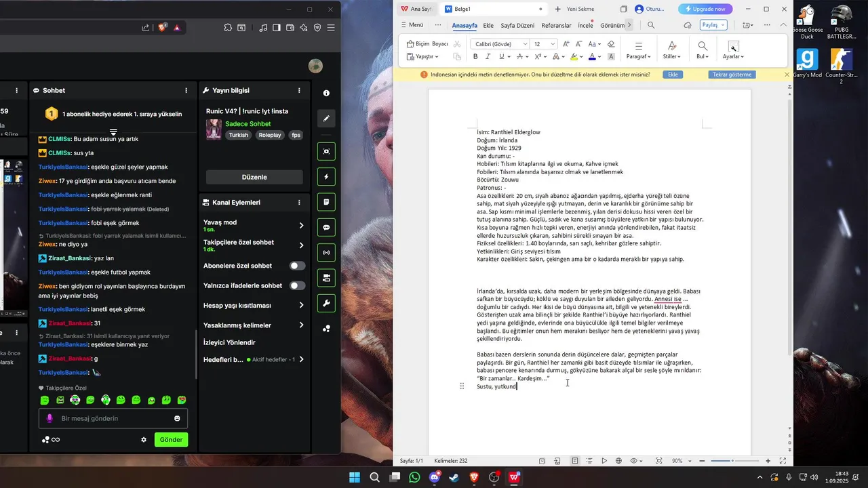Screen dimensions: 868x488
Task: Open the emoji picker in chat input
Action: click(178, 418)
